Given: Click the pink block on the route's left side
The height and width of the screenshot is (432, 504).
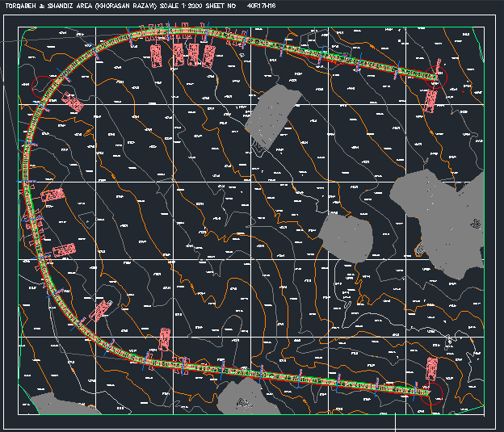Looking at the screenshot, I should click(x=53, y=195).
